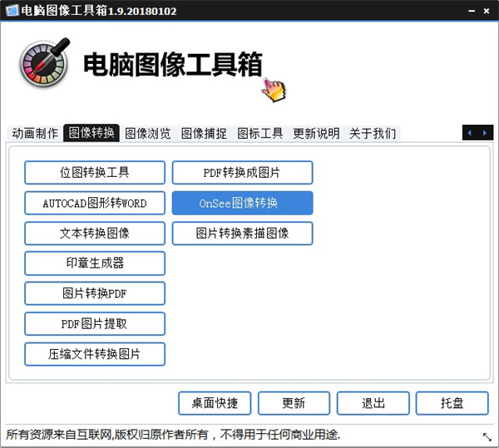Minimize to tray with 托盘 button
This screenshot has height=448, width=499.
(452, 403)
